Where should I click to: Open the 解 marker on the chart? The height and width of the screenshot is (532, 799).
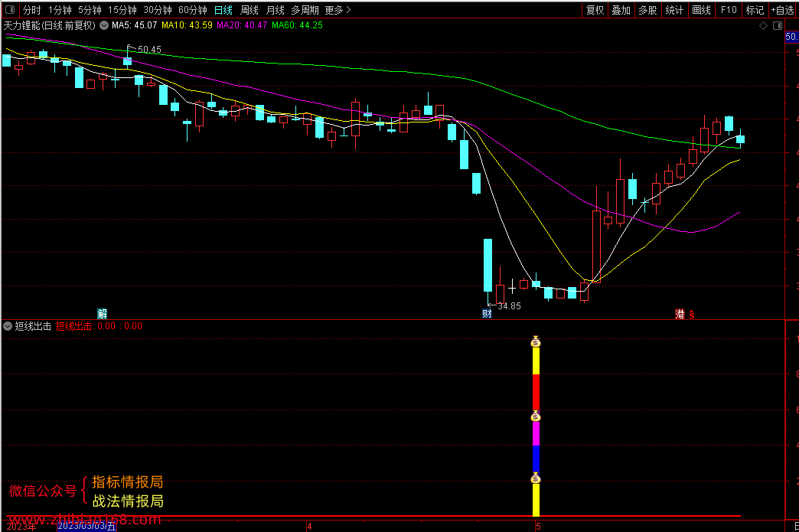tap(103, 313)
